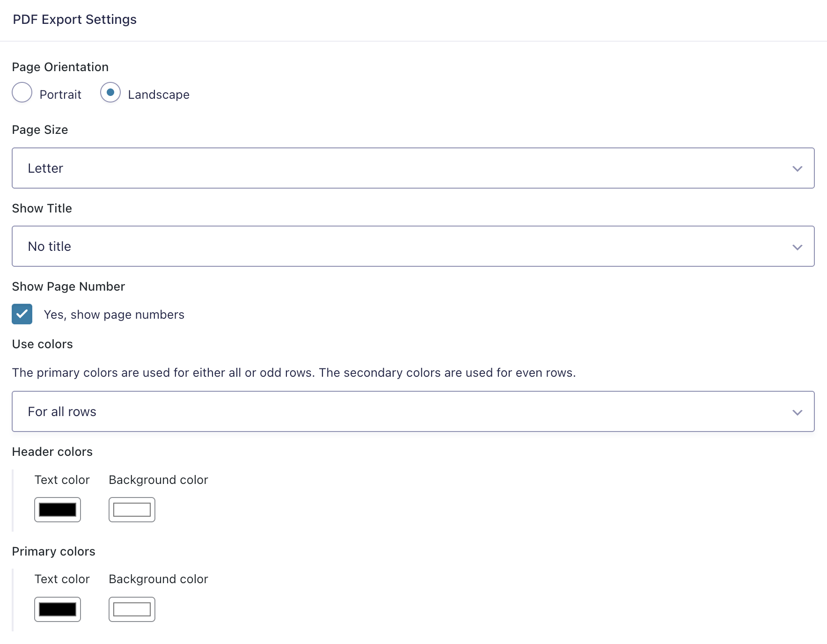The width and height of the screenshot is (827, 644).
Task: Click the "Header colors" section label
Action: [52, 452]
